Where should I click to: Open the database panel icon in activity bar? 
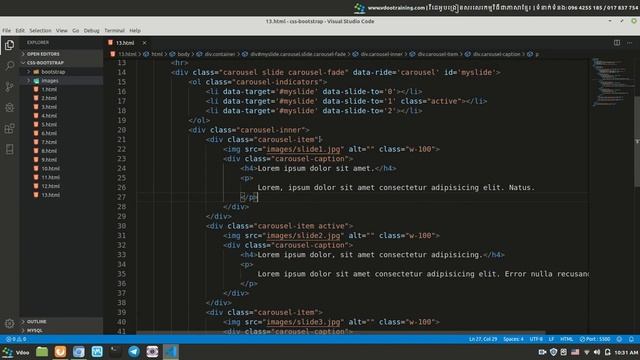point(9,149)
